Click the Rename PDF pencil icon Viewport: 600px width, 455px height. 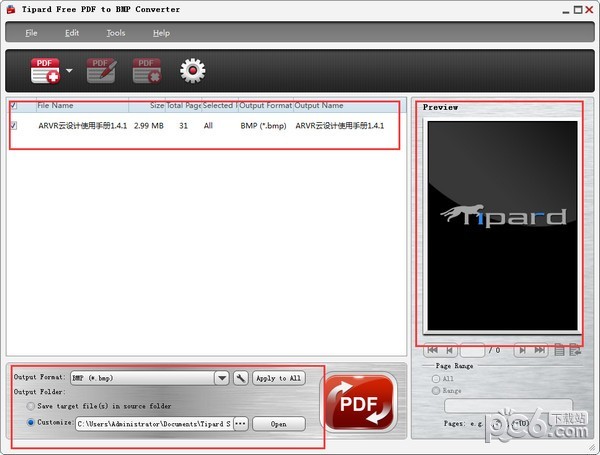(101, 70)
